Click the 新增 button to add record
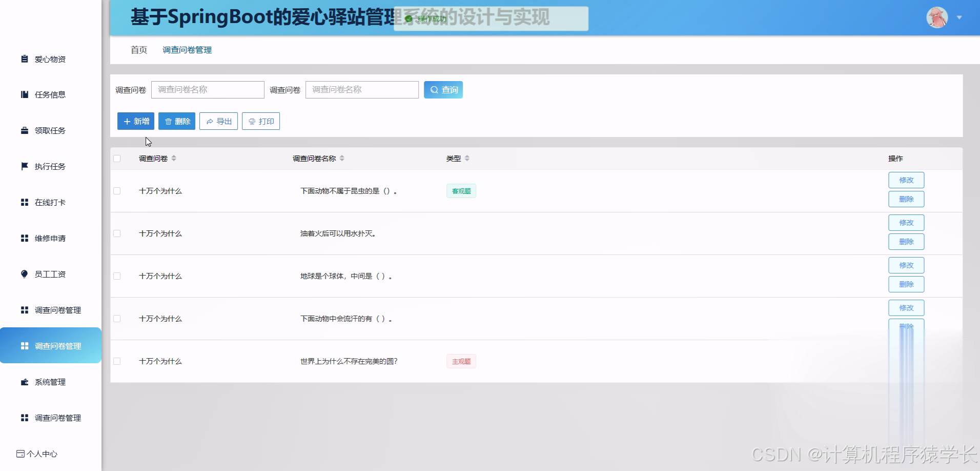 point(135,121)
